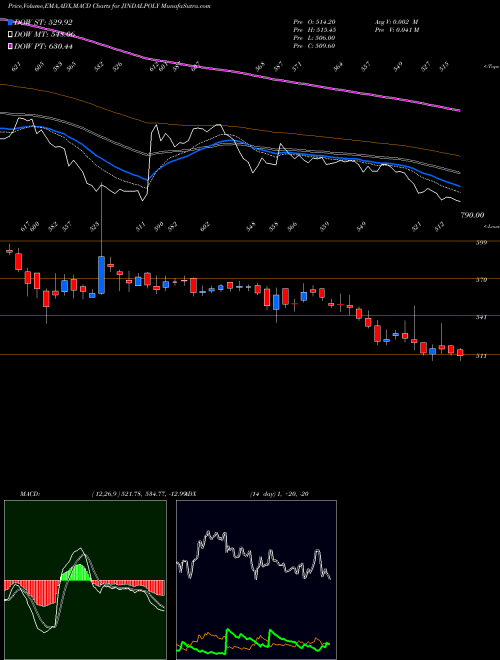
Task: Open the dark blue ADX chart panel
Action: pyautogui.click(x=256, y=580)
